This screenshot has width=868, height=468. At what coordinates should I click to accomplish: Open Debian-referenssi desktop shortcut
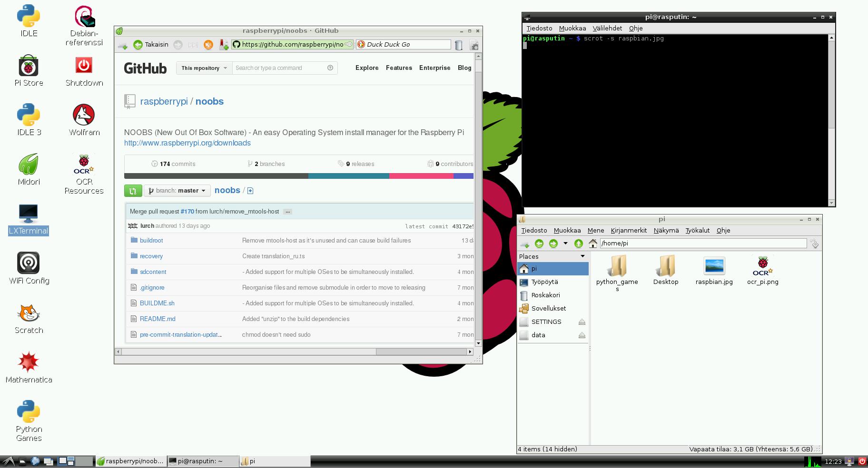pyautogui.click(x=84, y=26)
